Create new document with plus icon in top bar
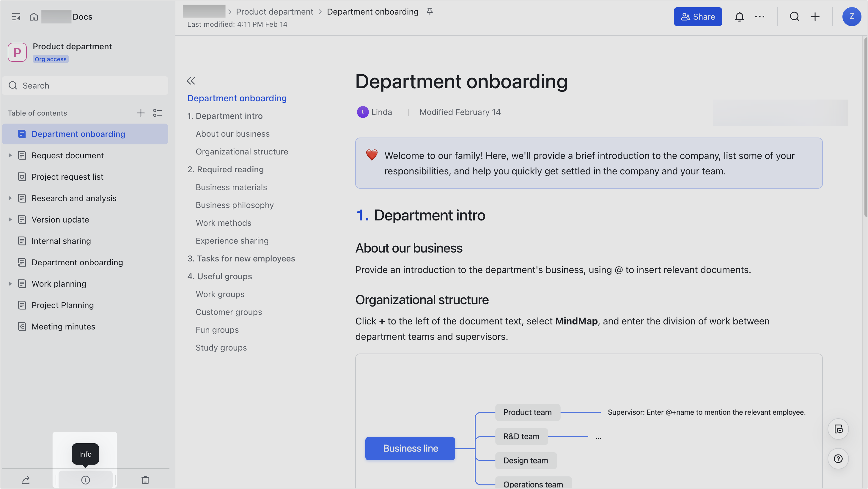 tap(815, 17)
